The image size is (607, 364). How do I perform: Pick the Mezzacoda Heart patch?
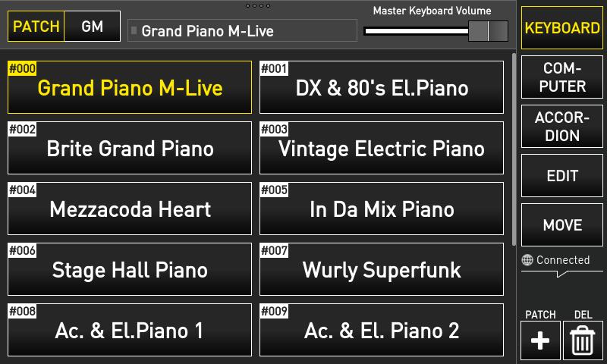(x=130, y=209)
